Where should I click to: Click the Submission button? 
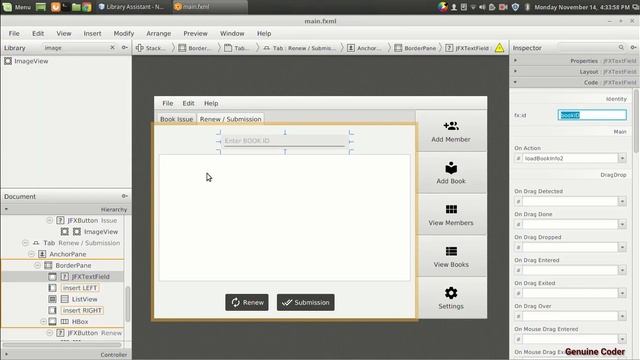(306, 302)
